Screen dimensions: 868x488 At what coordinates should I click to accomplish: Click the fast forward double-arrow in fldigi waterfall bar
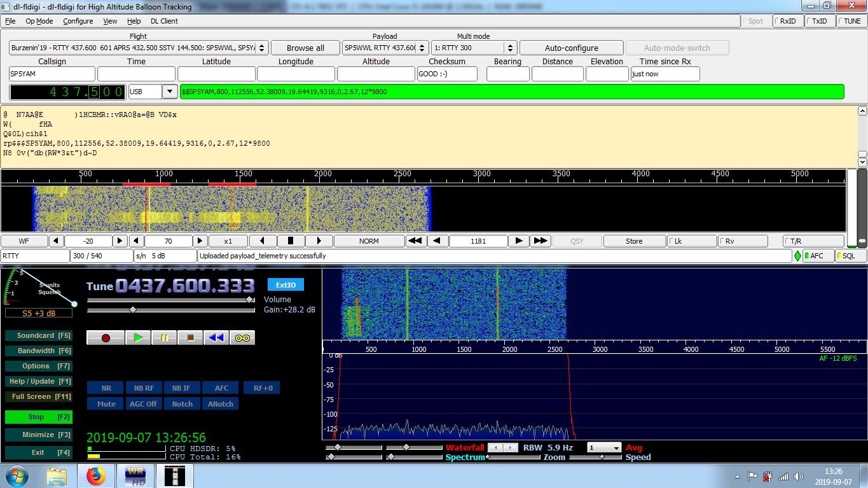click(x=541, y=241)
